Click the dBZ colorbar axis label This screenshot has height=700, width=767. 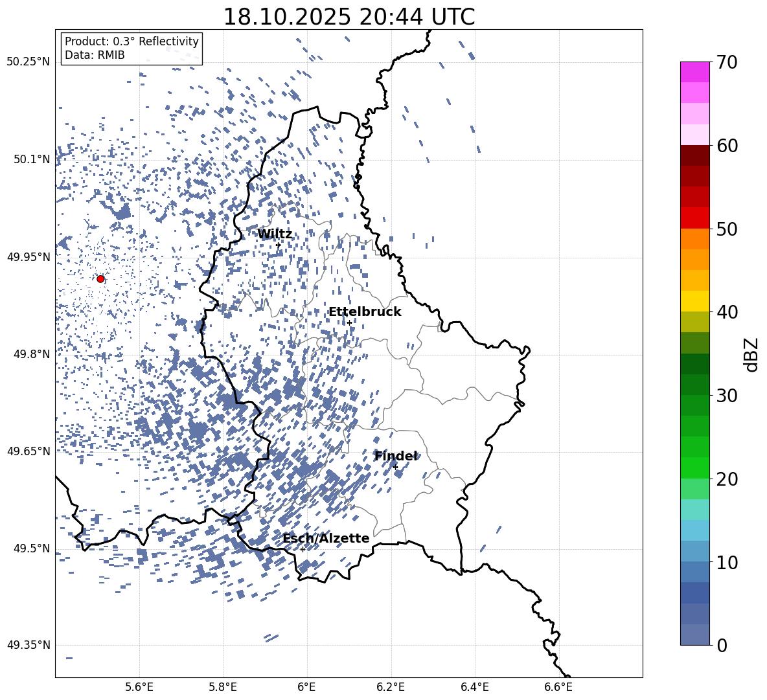coord(752,354)
